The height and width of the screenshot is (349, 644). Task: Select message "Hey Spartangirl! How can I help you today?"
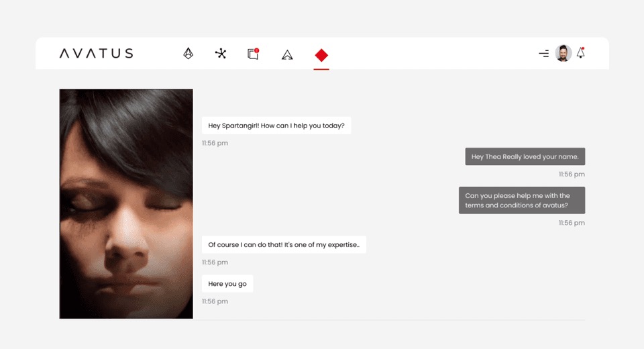click(276, 126)
